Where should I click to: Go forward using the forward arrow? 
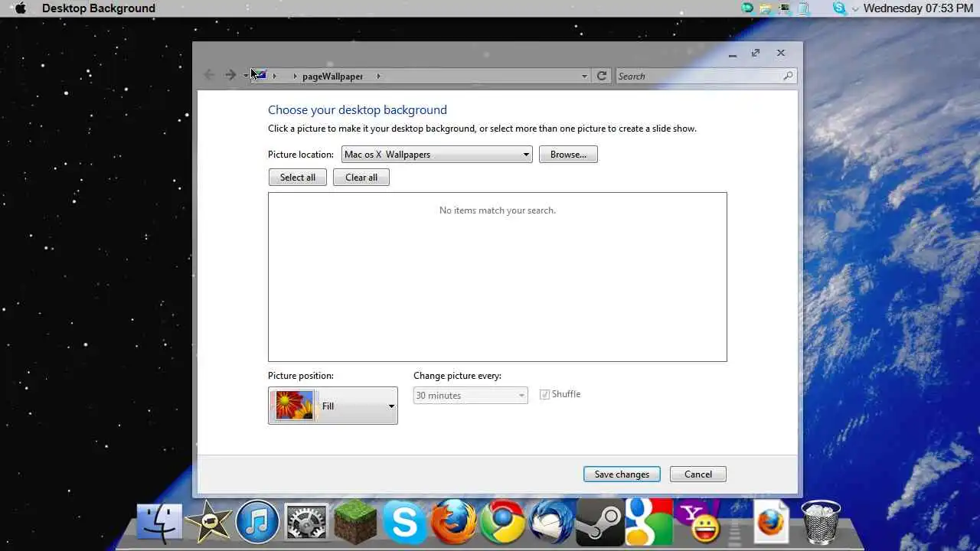tap(230, 75)
